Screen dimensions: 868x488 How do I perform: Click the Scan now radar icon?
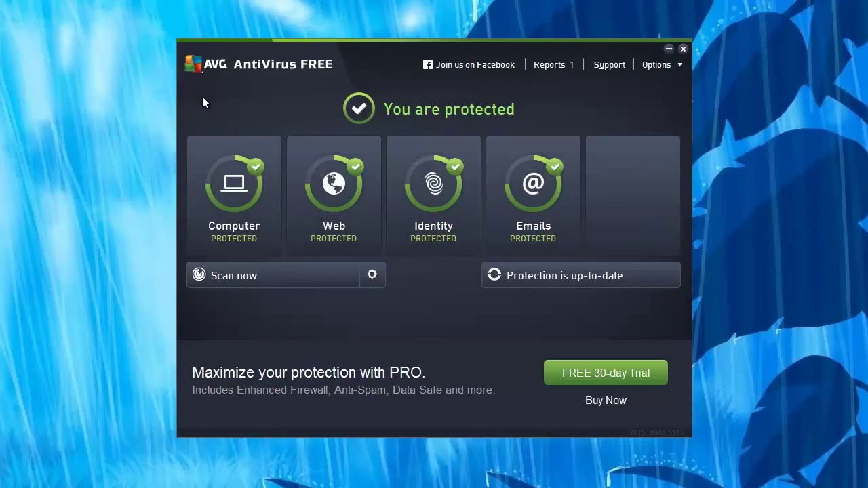pyautogui.click(x=199, y=274)
